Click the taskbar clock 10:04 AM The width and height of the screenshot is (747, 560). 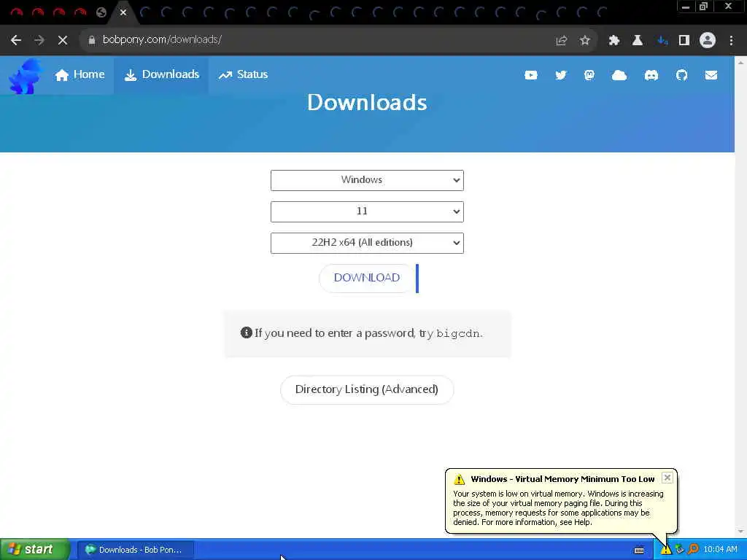point(720,550)
